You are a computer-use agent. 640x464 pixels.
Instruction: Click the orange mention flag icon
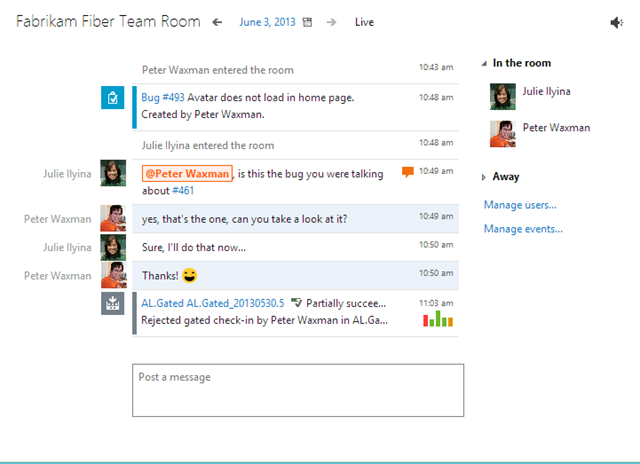tap(407, 172)
